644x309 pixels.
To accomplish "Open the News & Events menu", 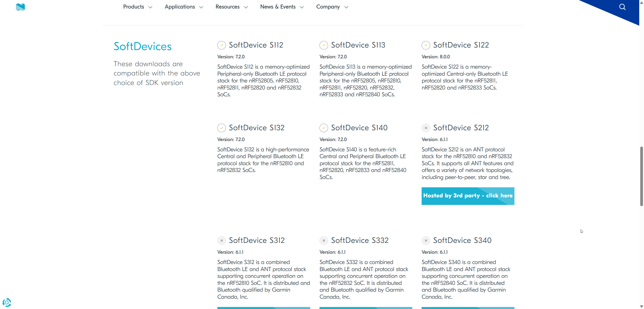I will pos(278,7).
